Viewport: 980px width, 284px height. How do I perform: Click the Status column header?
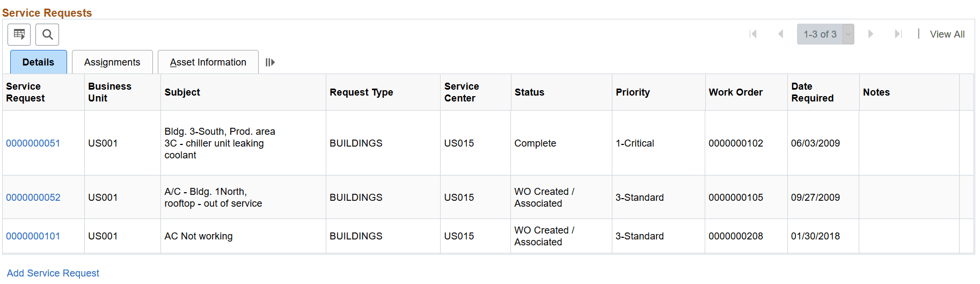(x=529, y=92)
